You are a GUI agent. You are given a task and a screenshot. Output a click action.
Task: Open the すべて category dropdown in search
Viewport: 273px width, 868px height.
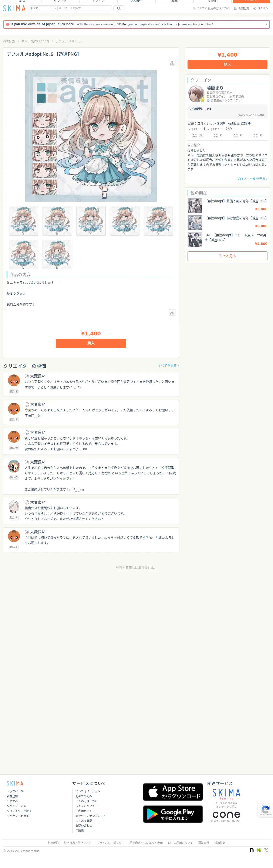pos(43,9)
